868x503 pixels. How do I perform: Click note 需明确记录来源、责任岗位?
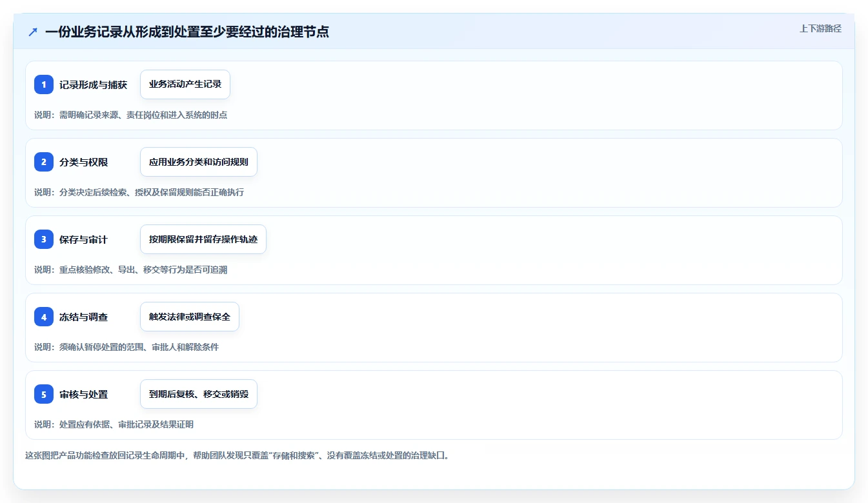coord(130,115)
